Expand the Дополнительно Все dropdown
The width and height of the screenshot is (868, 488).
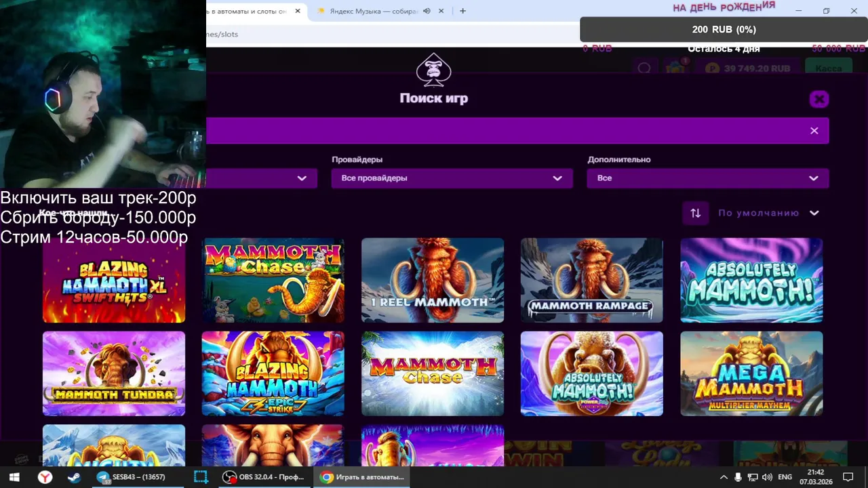pos(707,178)
